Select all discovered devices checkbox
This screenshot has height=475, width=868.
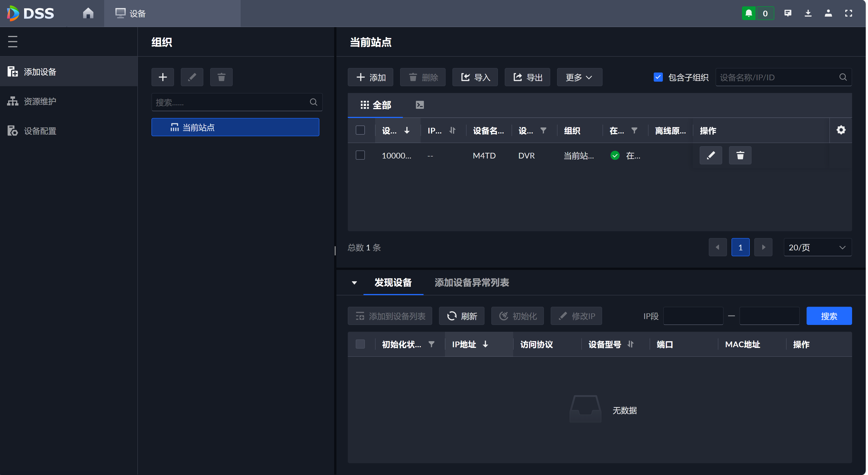[360, 344]
